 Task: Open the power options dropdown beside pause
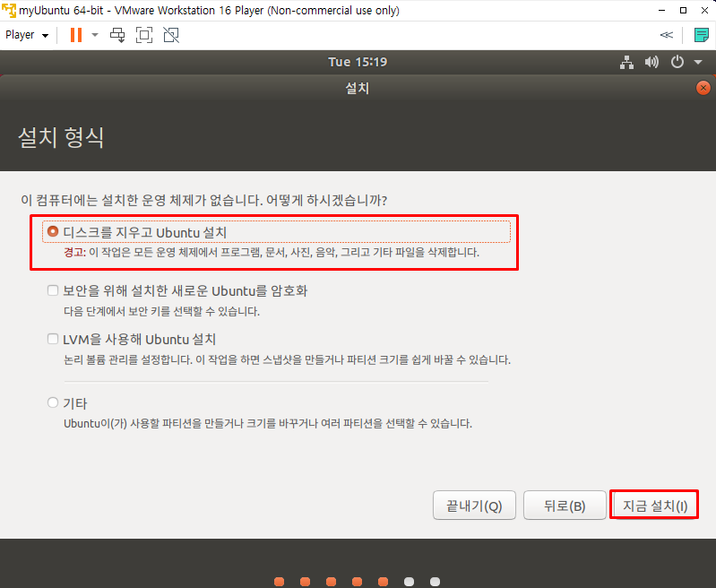pyautogui.click(x=95, y=35)
